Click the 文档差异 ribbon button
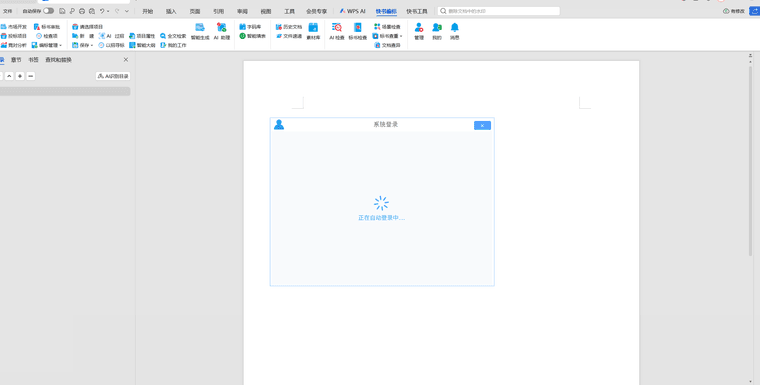Screen dimensions: 760x385 (x=388, y=45)
